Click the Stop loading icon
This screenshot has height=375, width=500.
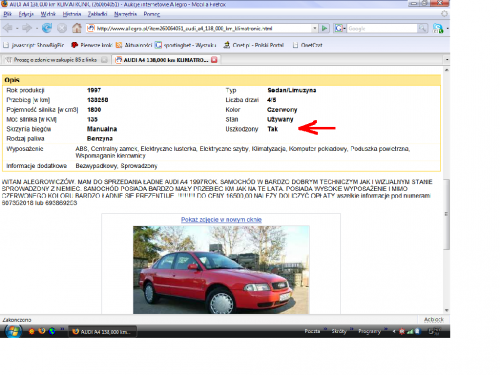(x=62, y=28)
